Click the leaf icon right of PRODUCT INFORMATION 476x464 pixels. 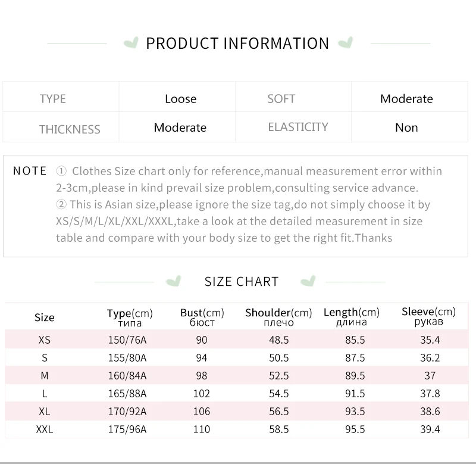coord(345,43)
